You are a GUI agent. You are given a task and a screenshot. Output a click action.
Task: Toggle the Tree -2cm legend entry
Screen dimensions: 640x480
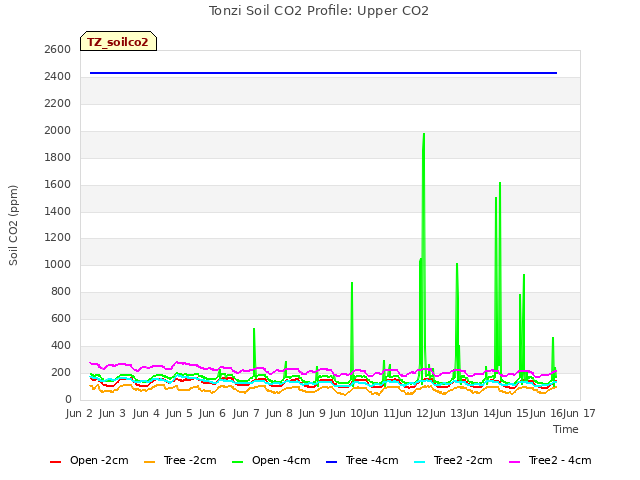tap(180, 461)
